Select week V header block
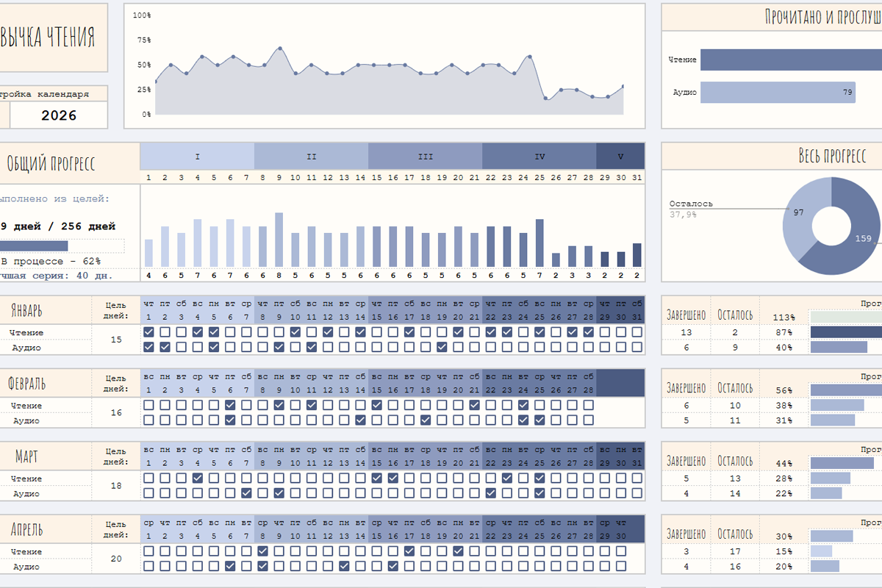The width and height of the screenshot is (882, 588). click(x=620, y=157)
